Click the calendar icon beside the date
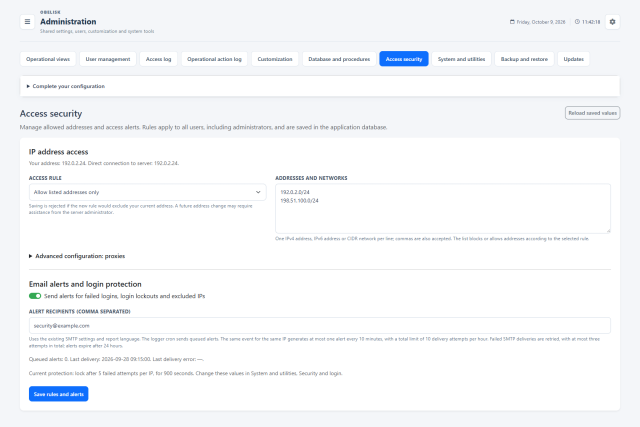640x427 pixels. pyautogui.click(x=512, y=22)
